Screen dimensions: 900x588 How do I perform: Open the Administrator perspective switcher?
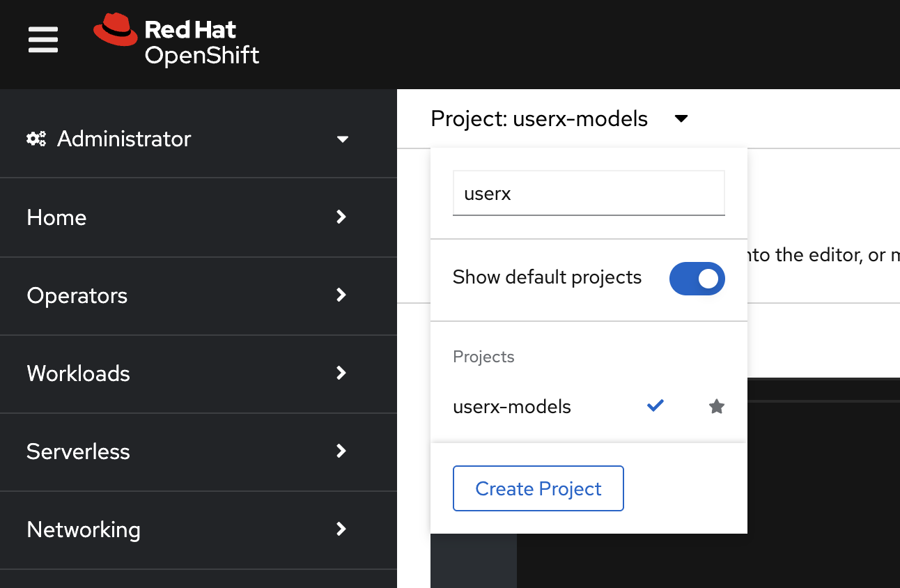click(x=187, y=139)
